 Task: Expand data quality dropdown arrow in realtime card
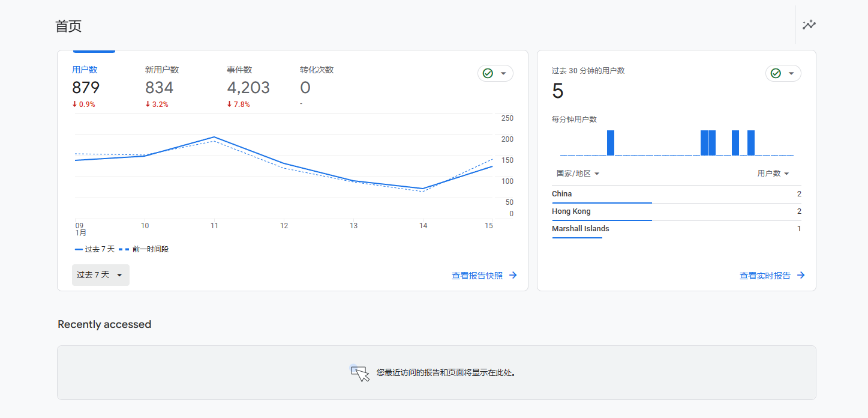tap(791, 73)
